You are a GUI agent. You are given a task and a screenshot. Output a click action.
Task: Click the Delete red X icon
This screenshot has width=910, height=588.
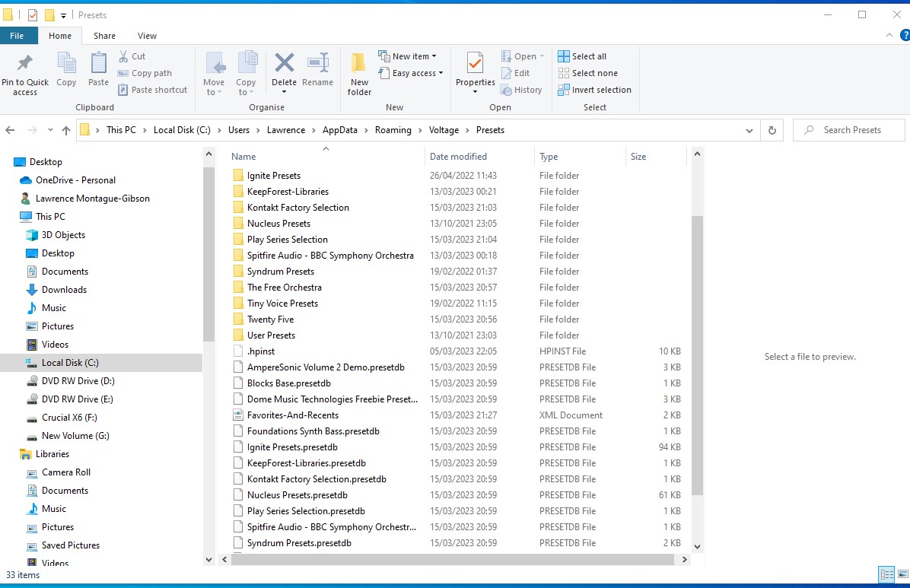coord(284,62)
